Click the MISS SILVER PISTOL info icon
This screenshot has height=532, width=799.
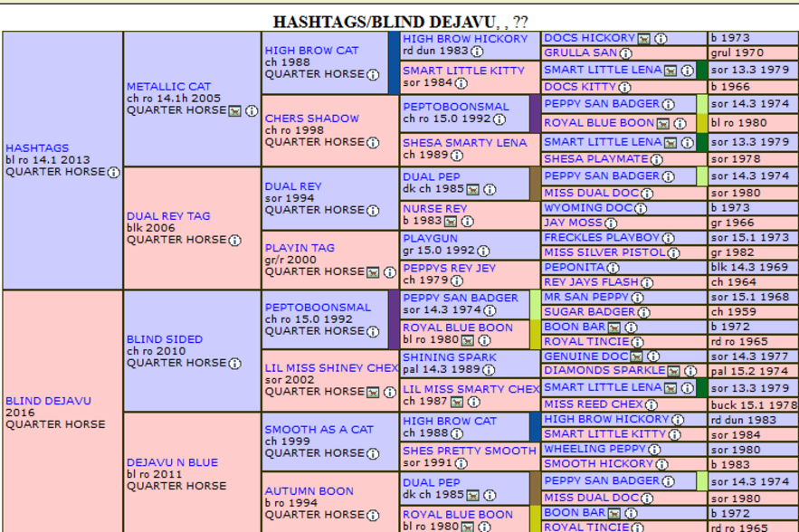click(673, 253)
